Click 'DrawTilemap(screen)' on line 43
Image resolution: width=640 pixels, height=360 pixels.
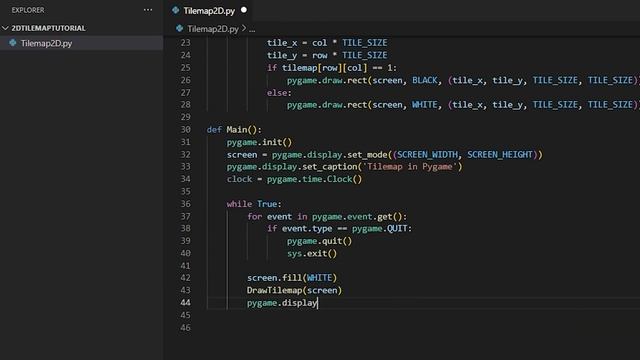click(294, 290)
